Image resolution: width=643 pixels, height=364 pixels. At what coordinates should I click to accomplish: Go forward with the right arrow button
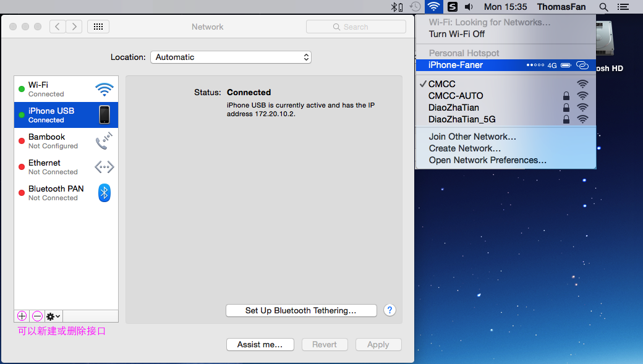[74, 27]
